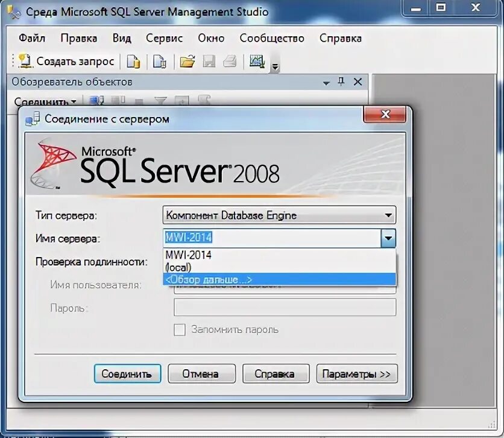
Task: Toggle auto-hide pin of Обозреватель объектов
Action: tap(341, 81)
